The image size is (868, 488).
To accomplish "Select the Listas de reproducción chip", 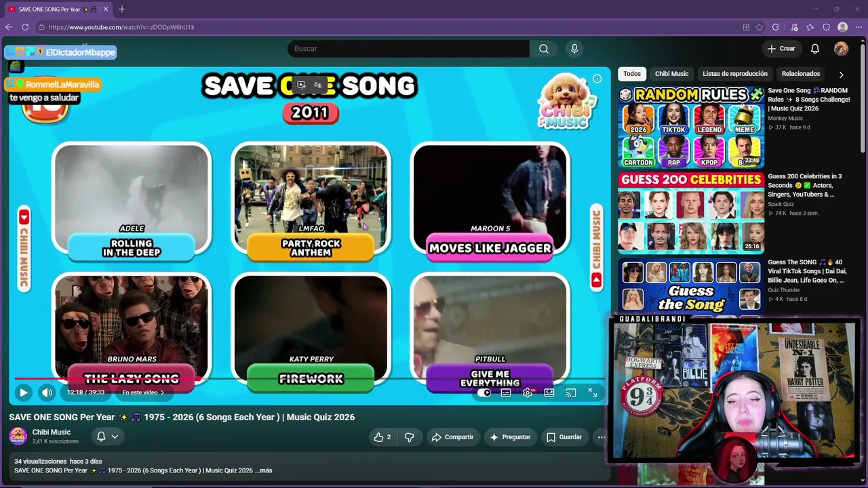I will (x=735, y=74).
